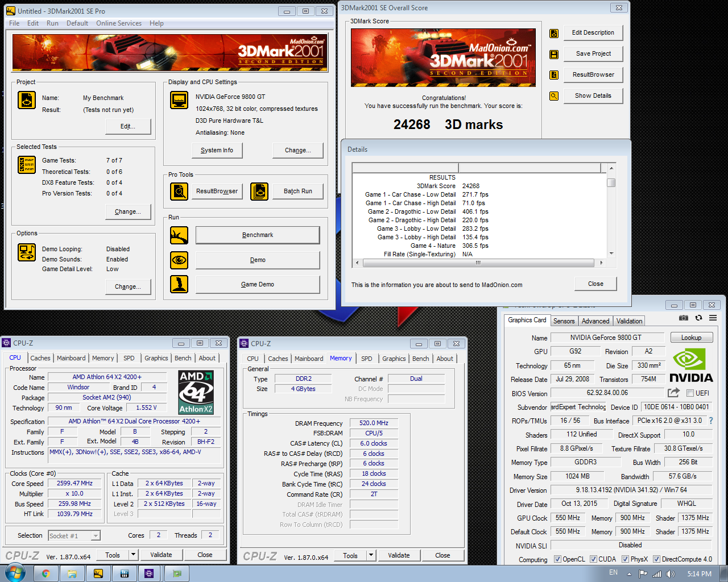Click Change... button under Selected Tests
This screenshot has height=582, width=728.
coord(128,211)
